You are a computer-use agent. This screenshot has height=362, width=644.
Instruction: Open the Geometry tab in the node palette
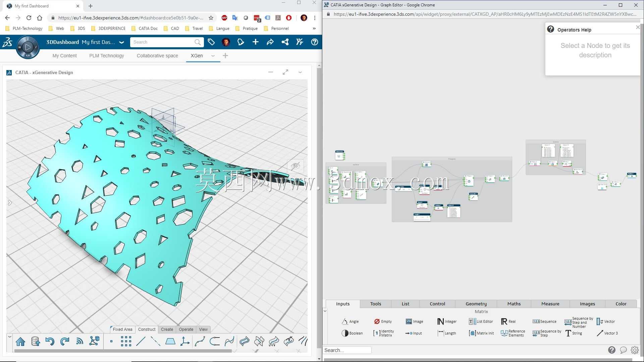click(476, 304)
